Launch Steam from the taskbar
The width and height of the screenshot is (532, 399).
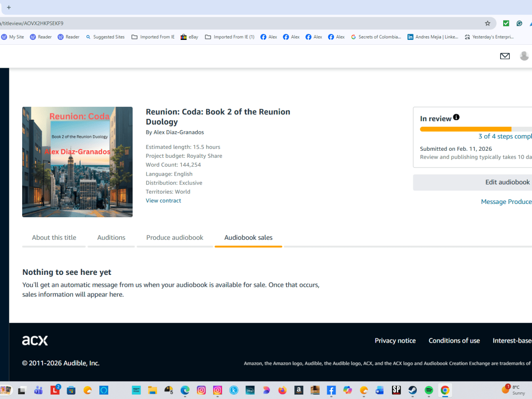(412, 390)
